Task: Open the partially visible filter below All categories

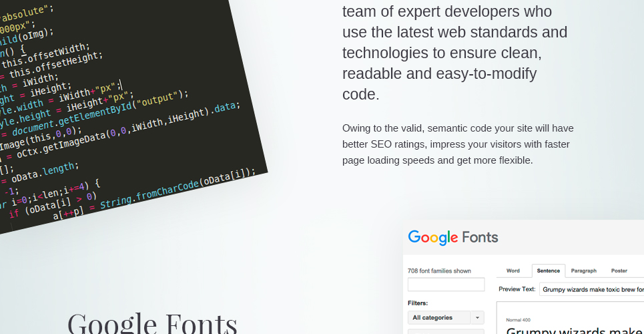Action: (446, 331)
